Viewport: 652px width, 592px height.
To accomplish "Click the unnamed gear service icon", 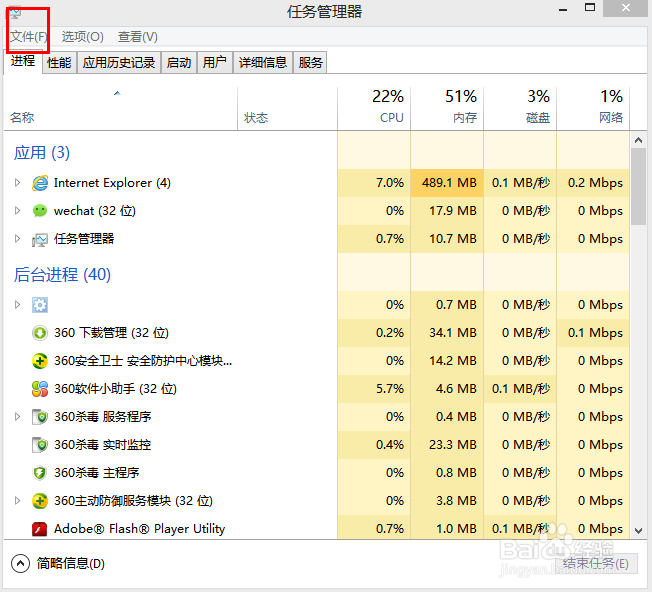I will click(x=40, y=305).
